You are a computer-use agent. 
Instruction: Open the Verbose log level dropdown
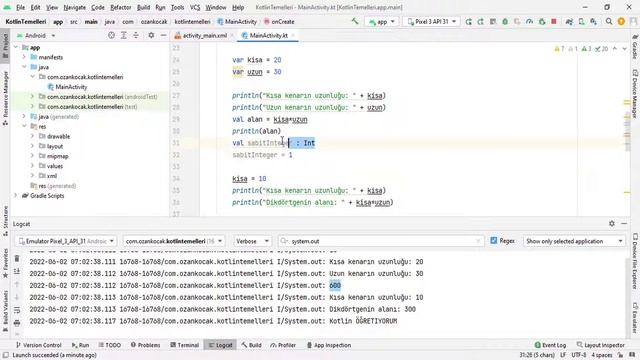pyautogui.click(x=252, y=241)
